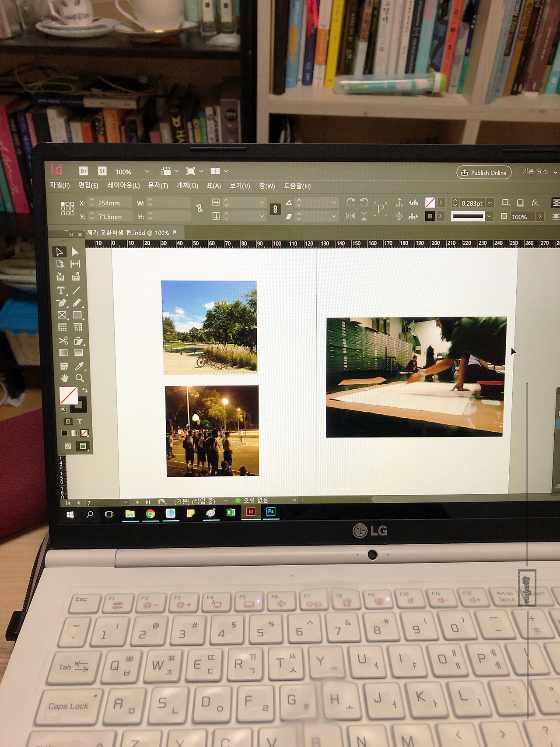The width and height of the screenshot is (560, 747).
Task: Select the Zoom magnifier tool
Action: pos(80,378)
